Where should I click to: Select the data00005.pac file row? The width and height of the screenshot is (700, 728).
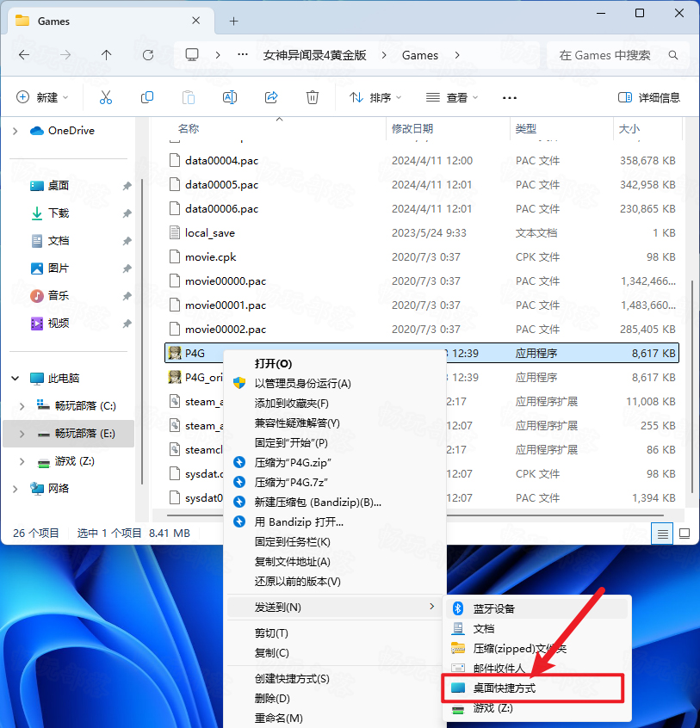click(x=422, y=185)
